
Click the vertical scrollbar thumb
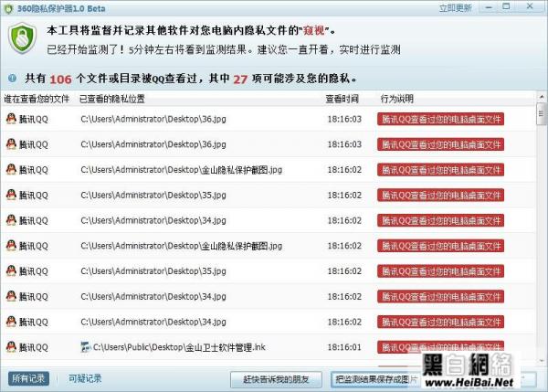coord(541,113)
